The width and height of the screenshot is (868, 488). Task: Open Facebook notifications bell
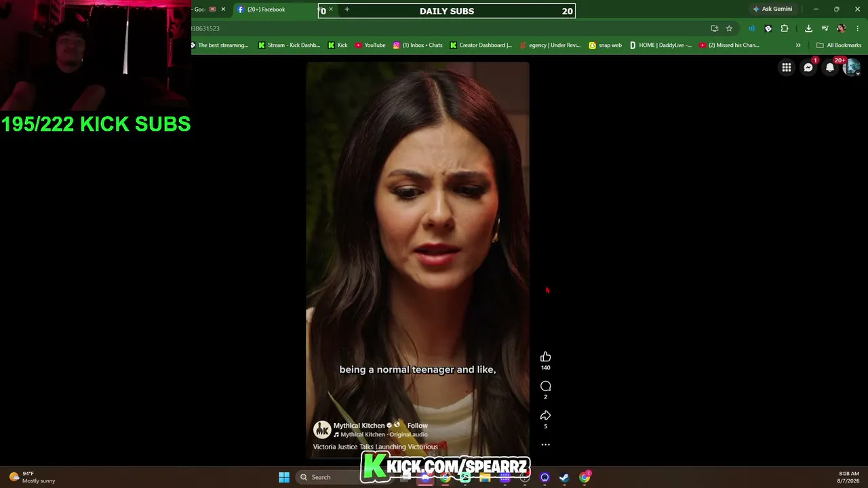pos(830,67)
